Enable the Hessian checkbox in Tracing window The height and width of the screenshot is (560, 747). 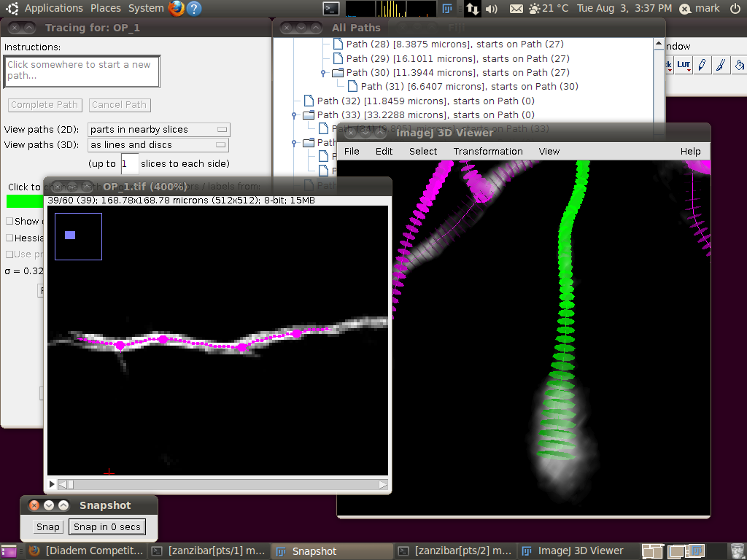(x=9, y=238)
